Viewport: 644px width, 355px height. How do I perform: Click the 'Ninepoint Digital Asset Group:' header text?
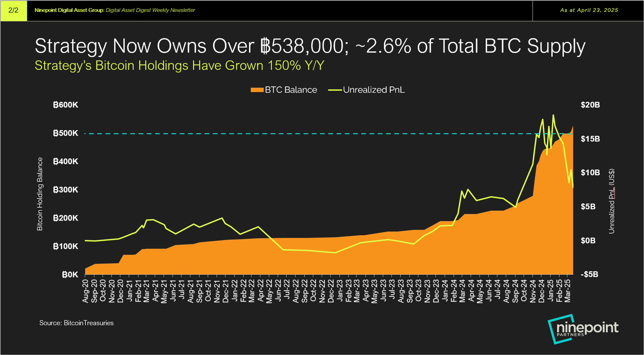(x=69, y=10)
